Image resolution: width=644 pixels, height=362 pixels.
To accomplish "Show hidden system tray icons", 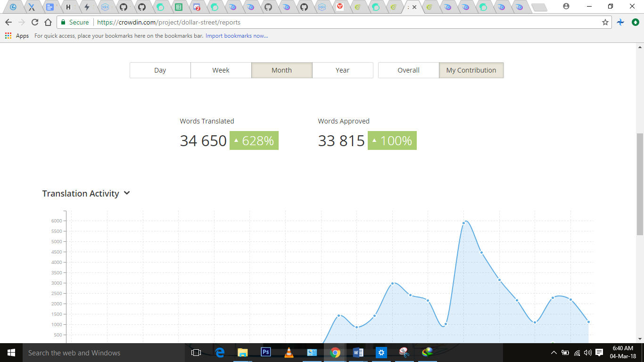I will point(554,353).
